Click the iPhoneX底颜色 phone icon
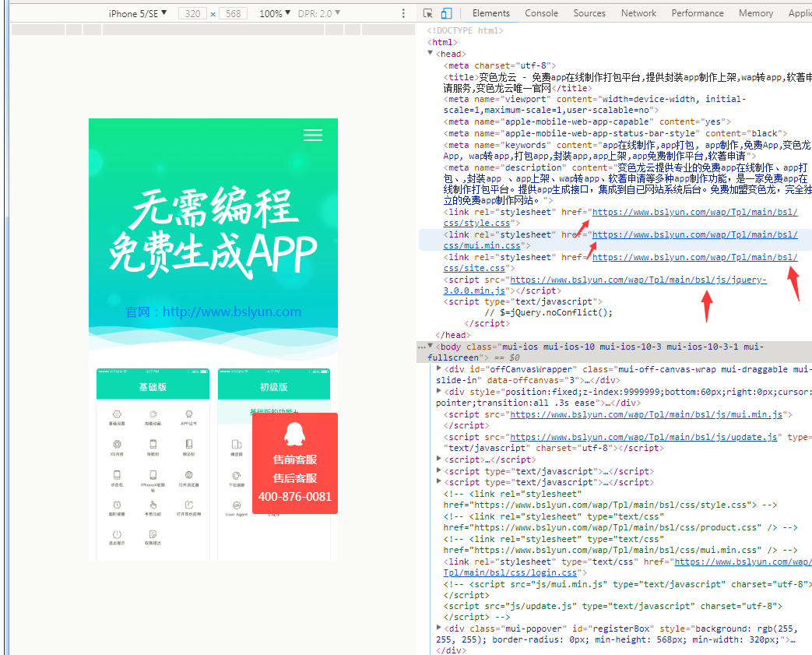 pos(153,474)
